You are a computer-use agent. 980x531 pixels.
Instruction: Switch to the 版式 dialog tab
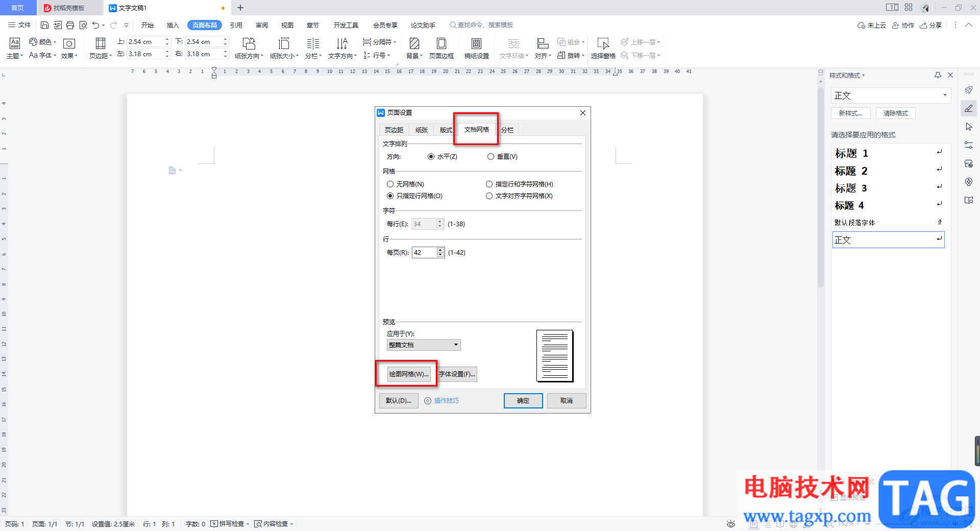(x=446, y=130)
